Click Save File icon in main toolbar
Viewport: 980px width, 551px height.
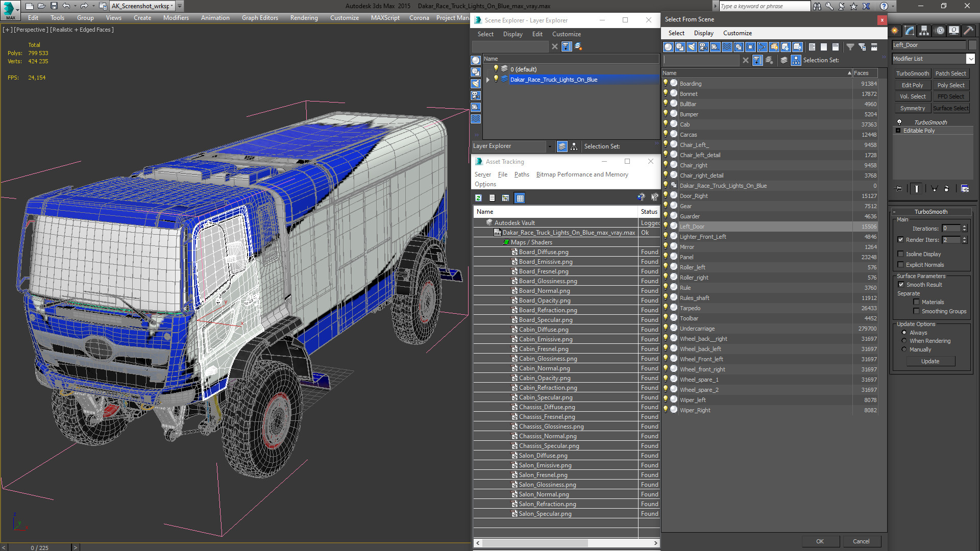[54, 6]
